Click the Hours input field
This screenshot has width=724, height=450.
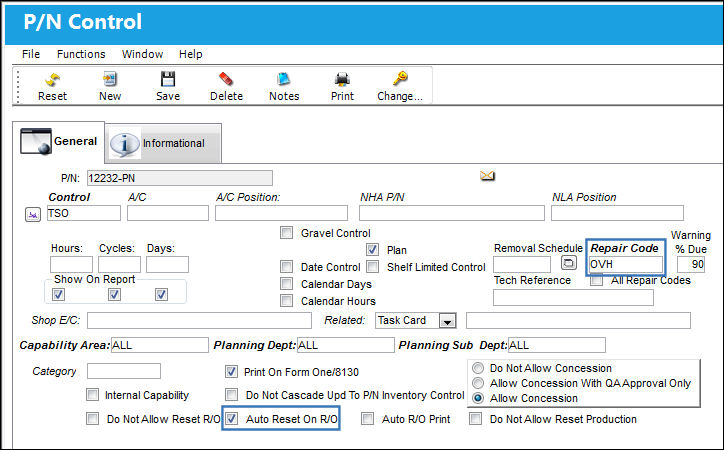[x=71, y=264]
